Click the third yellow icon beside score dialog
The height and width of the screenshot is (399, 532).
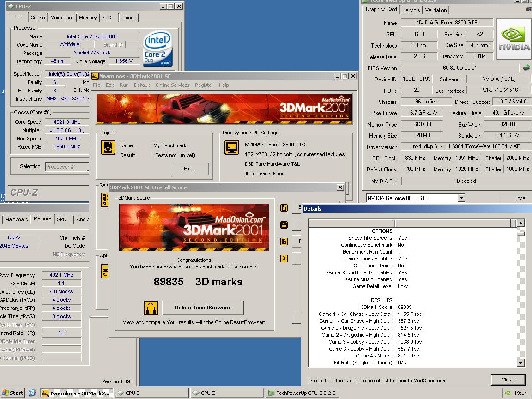[x=284, y=241]
